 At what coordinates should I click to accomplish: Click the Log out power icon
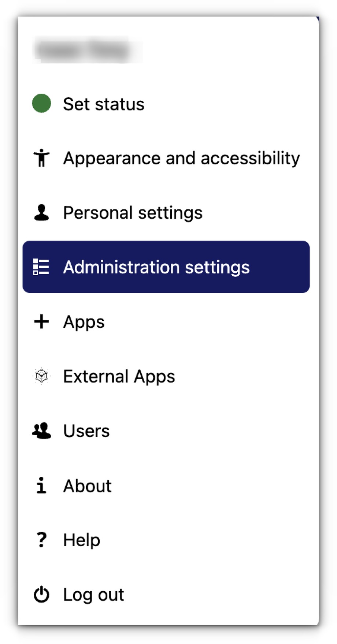pos(41,594)
